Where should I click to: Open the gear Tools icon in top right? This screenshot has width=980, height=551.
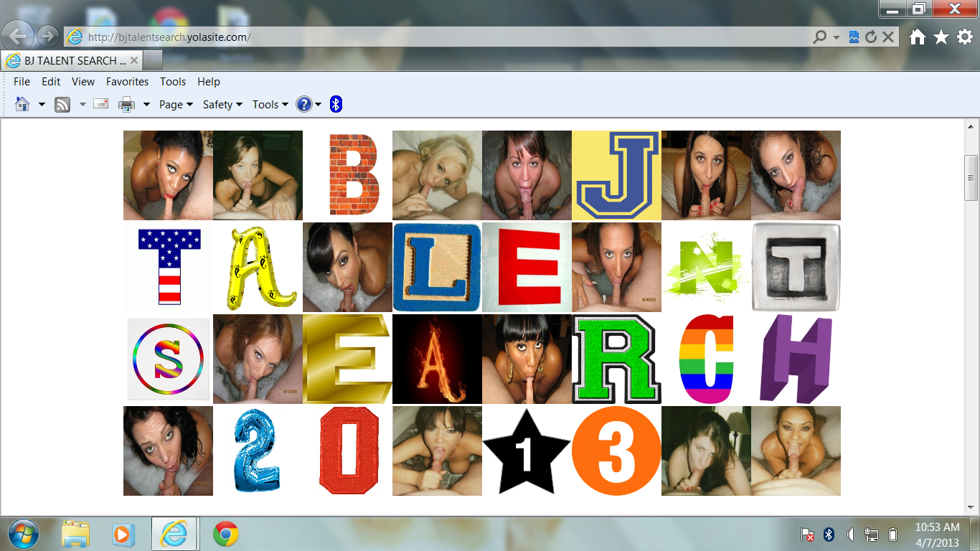(965, 37)
